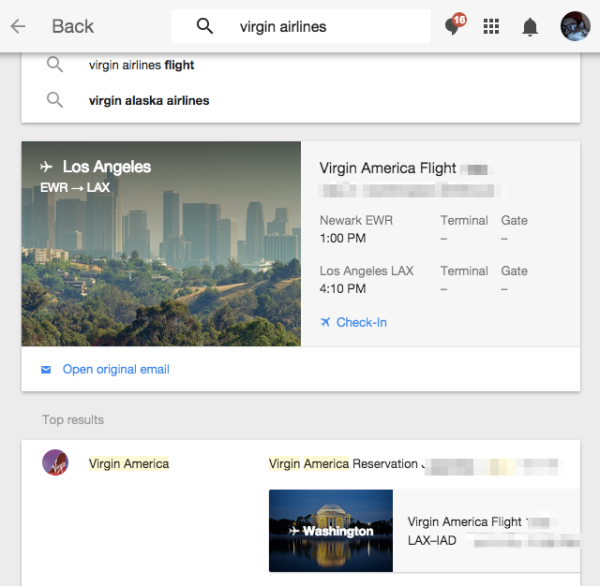Screen dimensions: 600x586
Task: Click Terminal label in Newark EWR row
Action: click(x=464, y=220)
